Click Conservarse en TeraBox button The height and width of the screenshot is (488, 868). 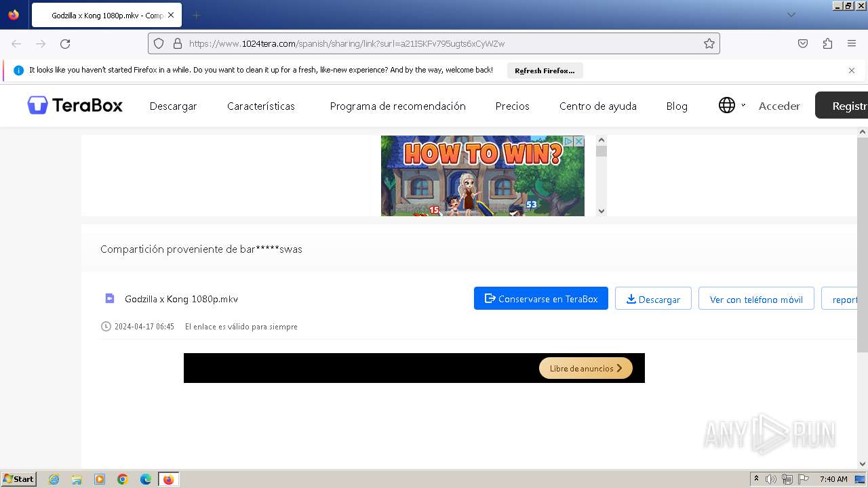(541, 299)
